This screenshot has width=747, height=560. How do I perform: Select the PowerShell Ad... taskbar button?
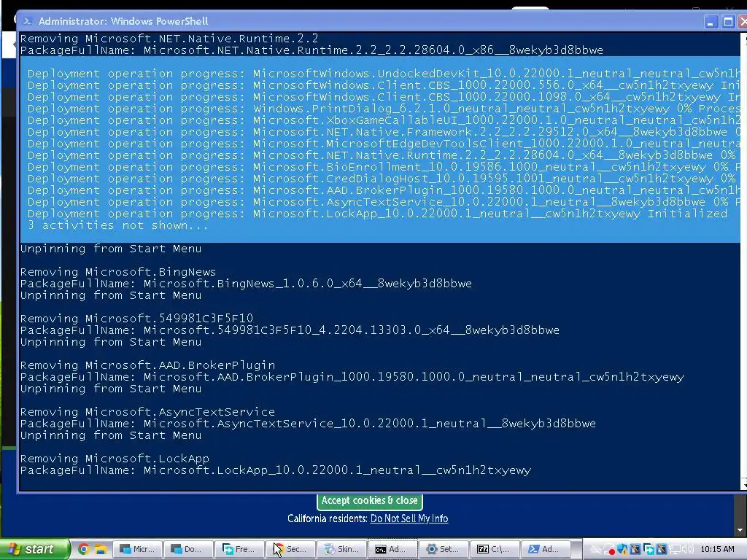pos(545,549)
